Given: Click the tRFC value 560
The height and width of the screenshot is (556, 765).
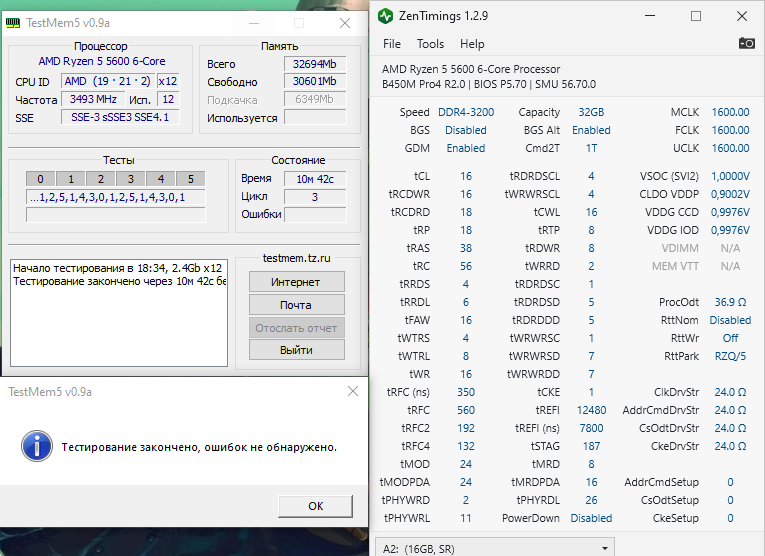Looking at the screenshot, I should pyautogui.click(x=466, y=410).
